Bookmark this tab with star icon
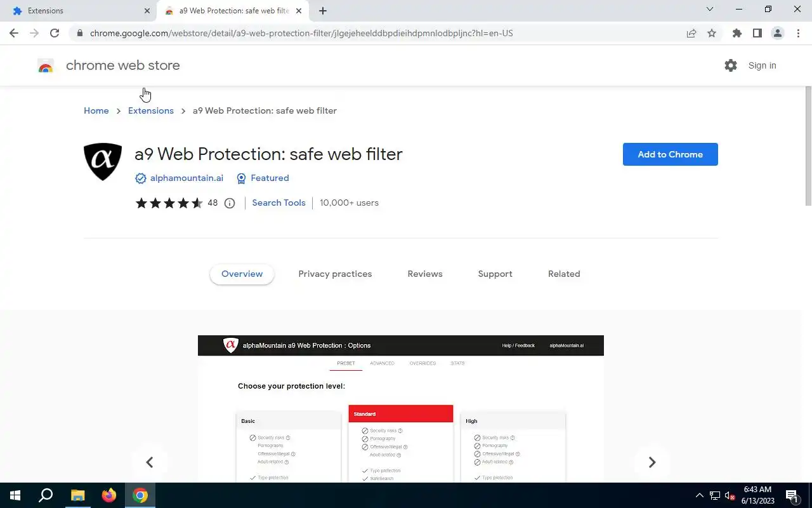The image size is (812, 508). [712, 33]
